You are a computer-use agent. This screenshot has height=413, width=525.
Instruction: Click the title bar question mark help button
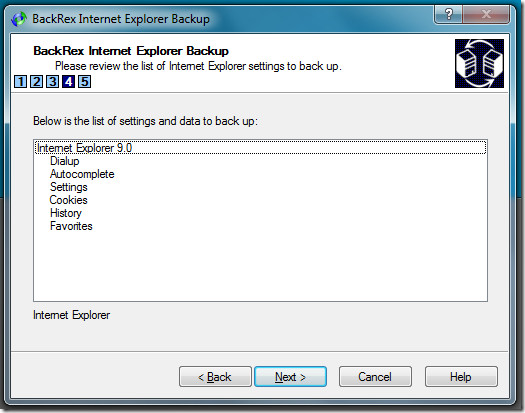click(x=448, y=14)
